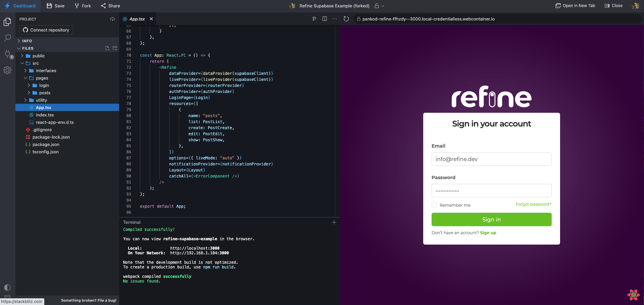Click the preview URL address bar

[x=497, y=19]
